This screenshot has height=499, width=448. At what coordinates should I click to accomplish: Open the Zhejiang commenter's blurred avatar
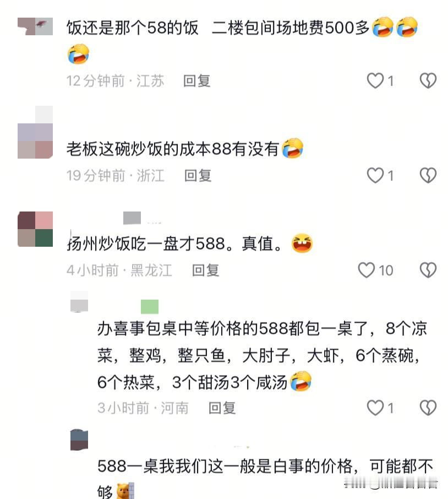(35, 132)
